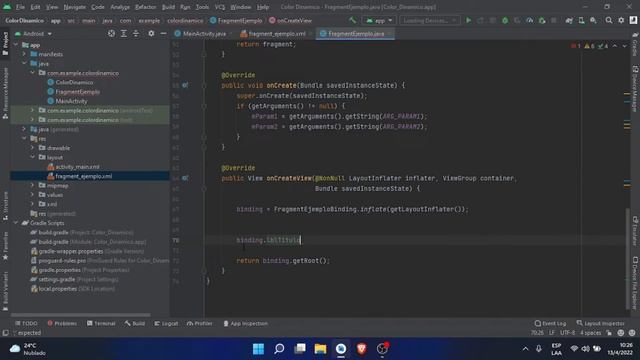Click the Attach Debugger to process icon
Image resolution: width=640 pixels, height=360 pixels.
[542, 20]
